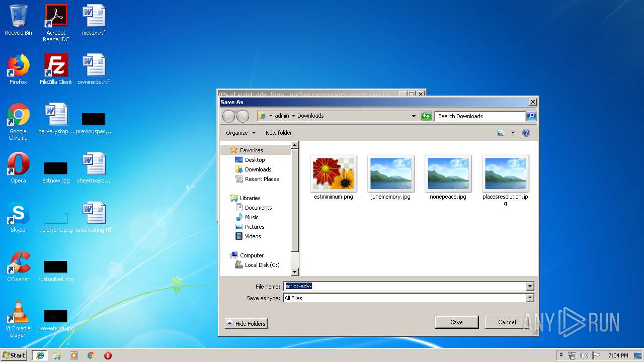Select justunited.jpg on desktop
644x362 pixels.
point(56,270)
